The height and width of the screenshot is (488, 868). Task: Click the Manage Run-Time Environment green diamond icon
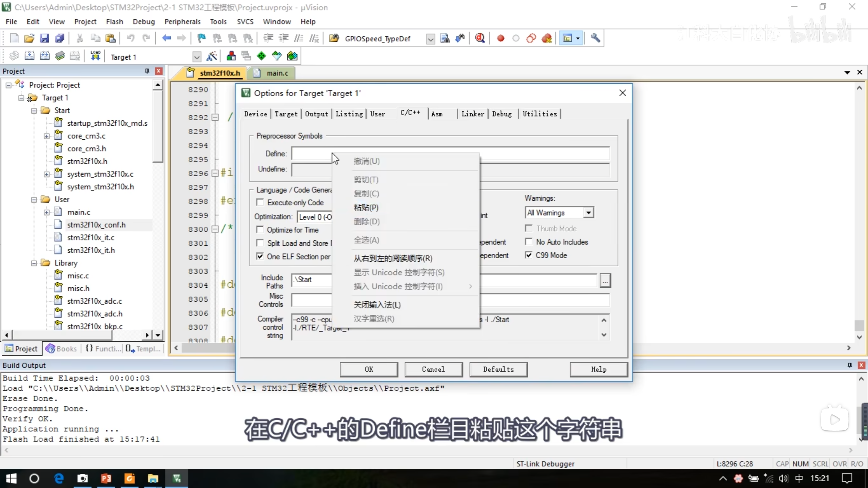pos(261,56)
